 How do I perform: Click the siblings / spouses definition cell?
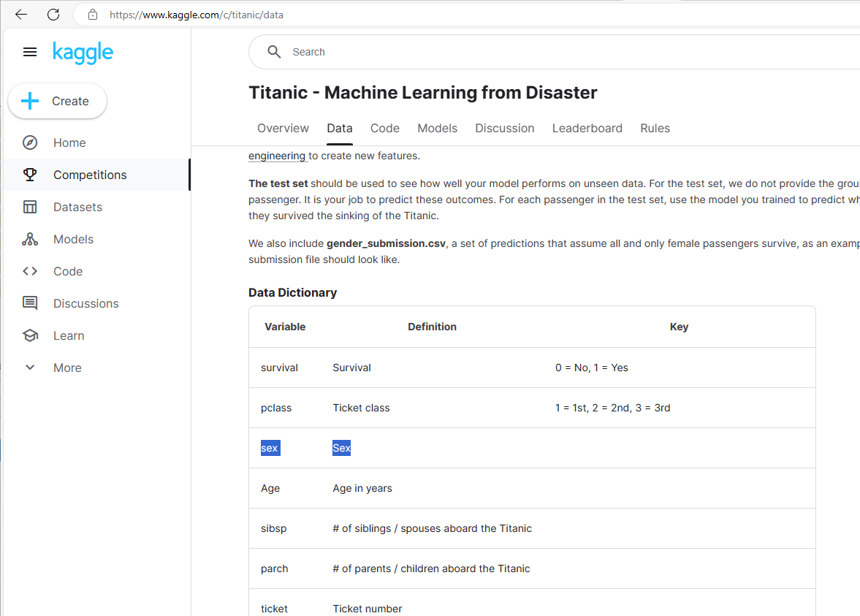[433, 528]
